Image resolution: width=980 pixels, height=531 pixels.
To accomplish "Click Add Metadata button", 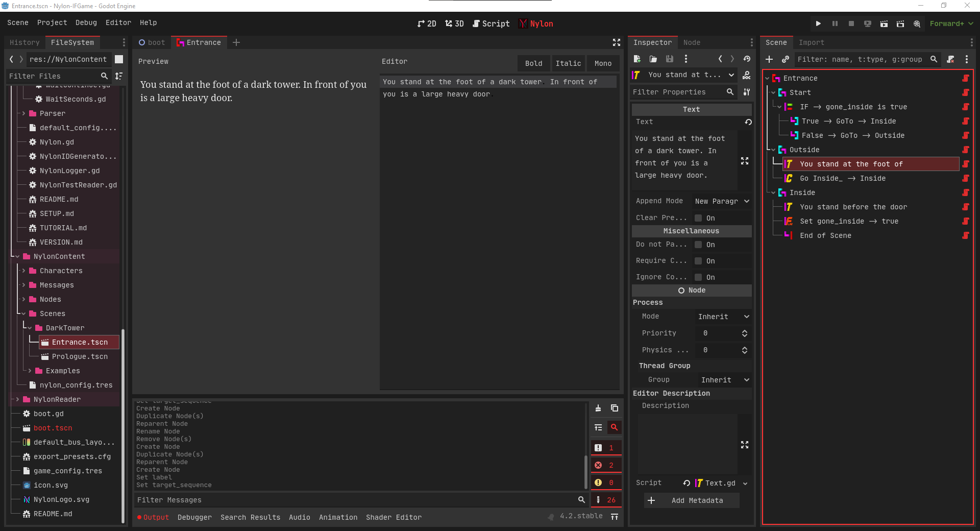I will (692, 500).
